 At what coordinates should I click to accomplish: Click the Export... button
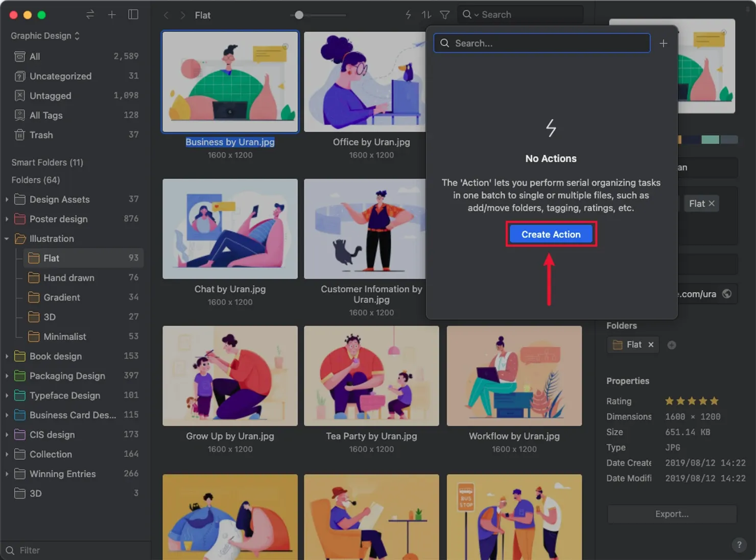tap(671, 514)
